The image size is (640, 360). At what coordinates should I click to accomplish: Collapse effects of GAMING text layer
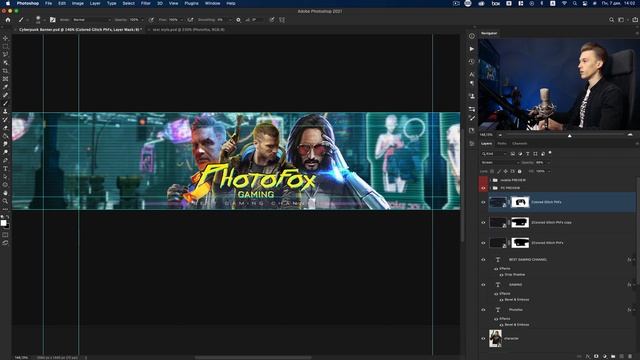(633, 284)
